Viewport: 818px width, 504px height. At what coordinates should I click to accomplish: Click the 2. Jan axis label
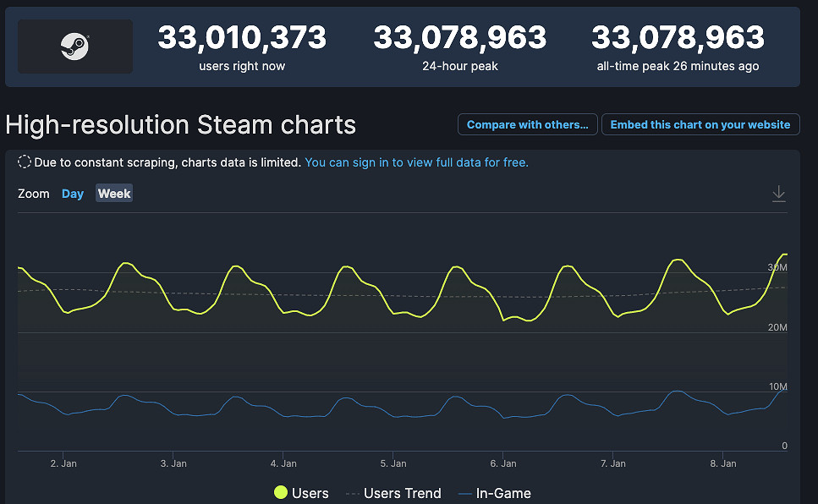pyautogui.click(x=63, y=463)
